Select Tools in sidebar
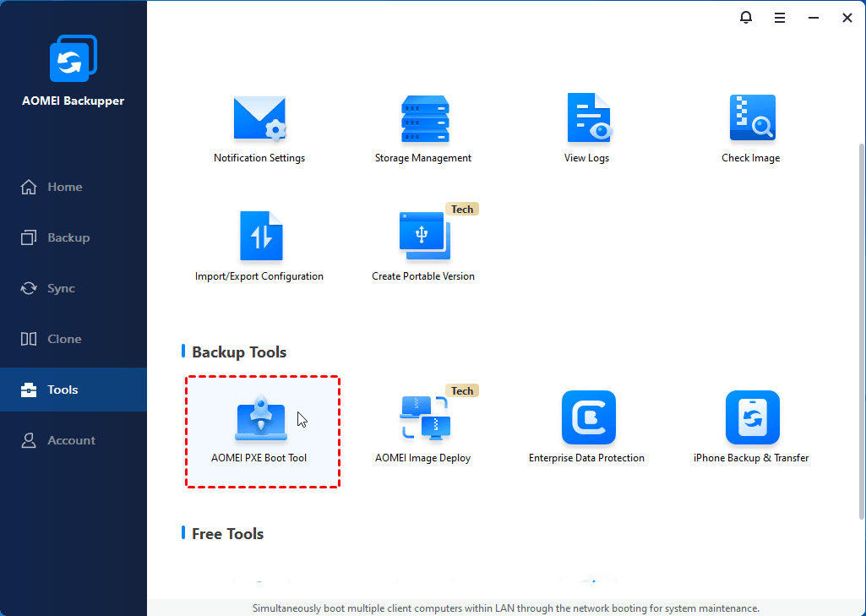 (74, 390)
